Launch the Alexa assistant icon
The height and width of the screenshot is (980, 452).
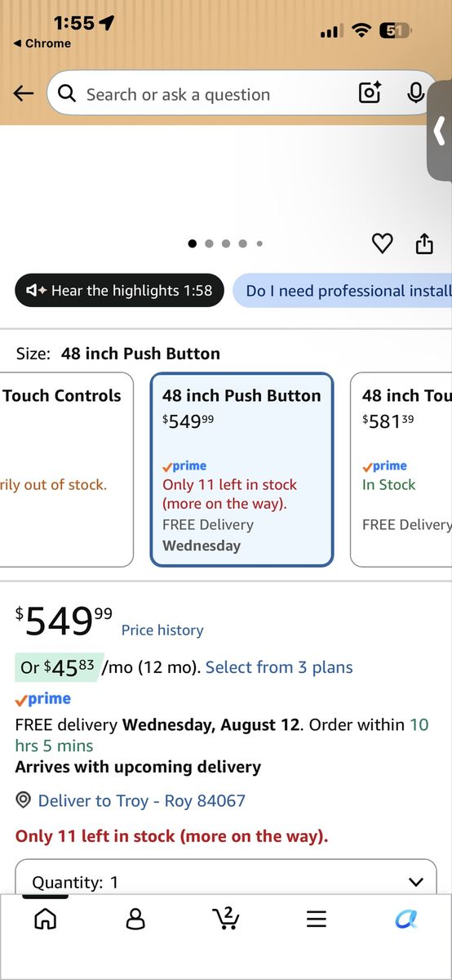(x=406, y=920)
